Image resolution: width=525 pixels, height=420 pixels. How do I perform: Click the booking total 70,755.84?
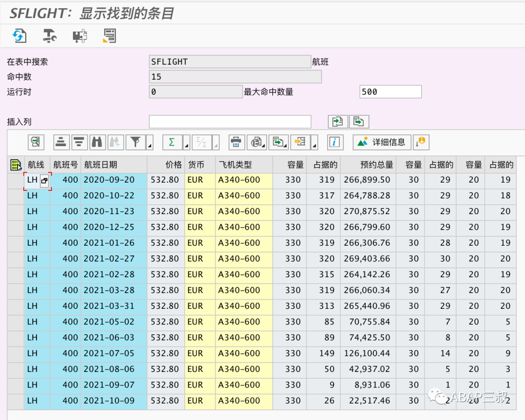[368, 322]
